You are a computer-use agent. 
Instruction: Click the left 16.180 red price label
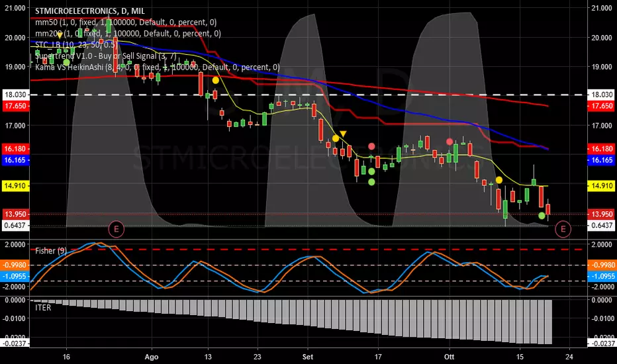(x=15, y=149)
